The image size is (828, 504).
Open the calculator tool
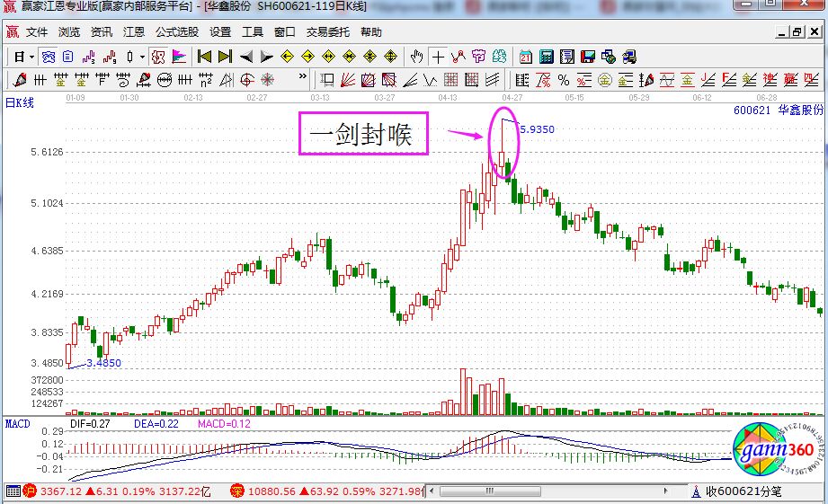coord(546,57)
